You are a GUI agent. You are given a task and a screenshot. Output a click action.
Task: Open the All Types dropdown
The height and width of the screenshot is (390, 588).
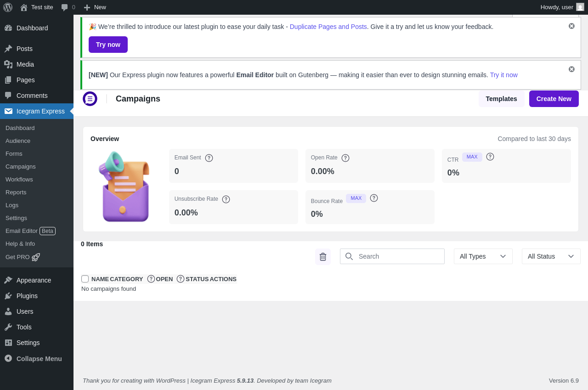pos(483,256)
